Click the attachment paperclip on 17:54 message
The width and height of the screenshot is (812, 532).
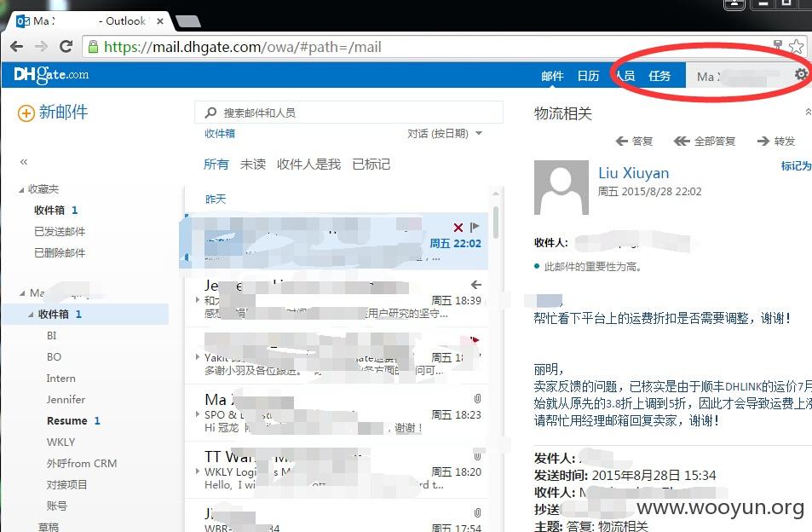click(477, 512)
